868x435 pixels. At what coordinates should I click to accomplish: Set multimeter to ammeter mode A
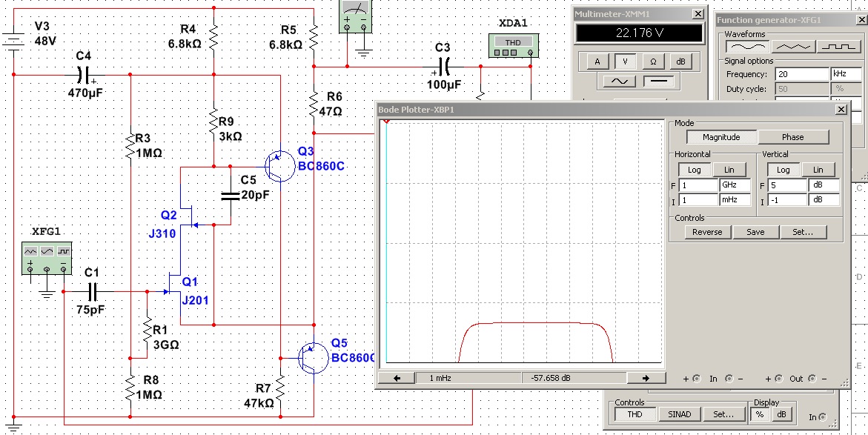click(x=597, y=62)
